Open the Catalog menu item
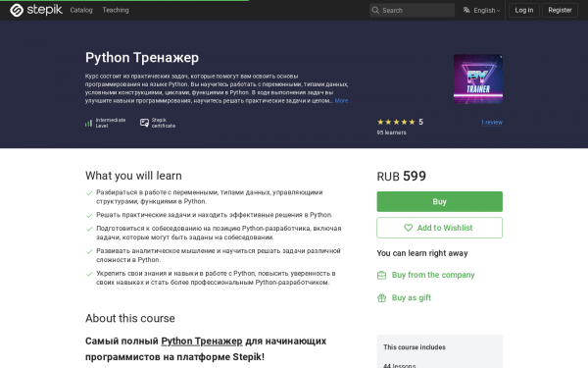This screenshot has width=588, height=368. tap(81, 10)
